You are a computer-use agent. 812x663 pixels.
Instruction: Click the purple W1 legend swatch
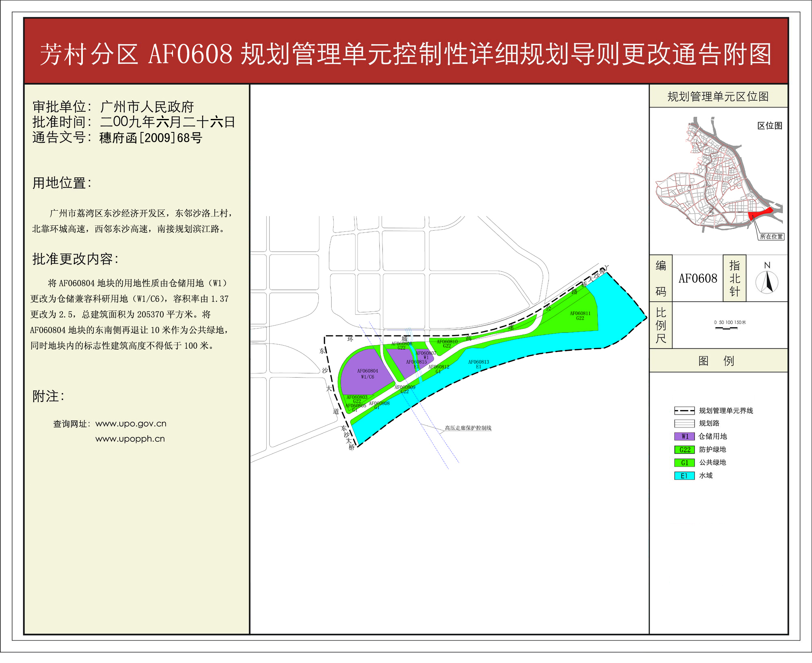pyautogui.click(x=685, y=436)
